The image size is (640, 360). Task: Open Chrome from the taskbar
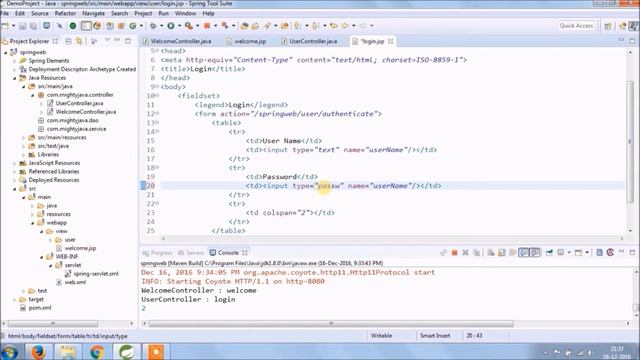click(x=97, y=352)
